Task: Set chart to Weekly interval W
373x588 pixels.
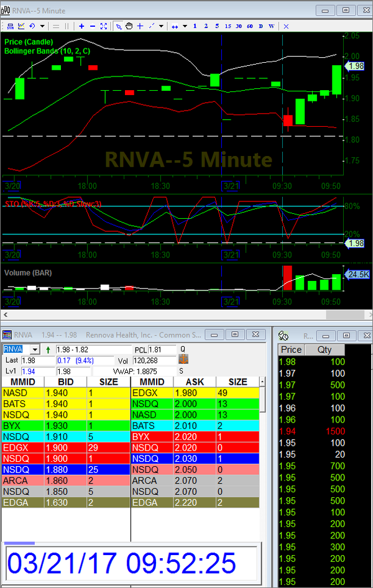Action: click(x=272, y=26)
